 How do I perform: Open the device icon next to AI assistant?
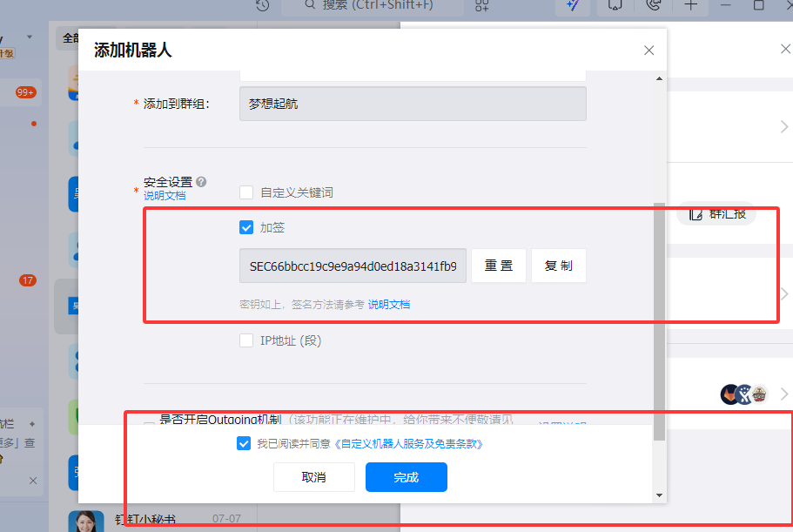pyautogui.click(x=615, y=5)
